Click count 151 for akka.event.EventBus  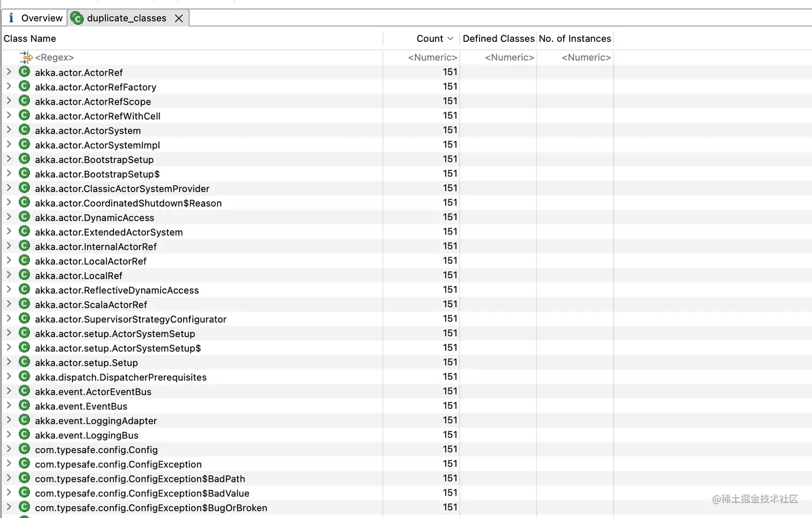(450, 405)
